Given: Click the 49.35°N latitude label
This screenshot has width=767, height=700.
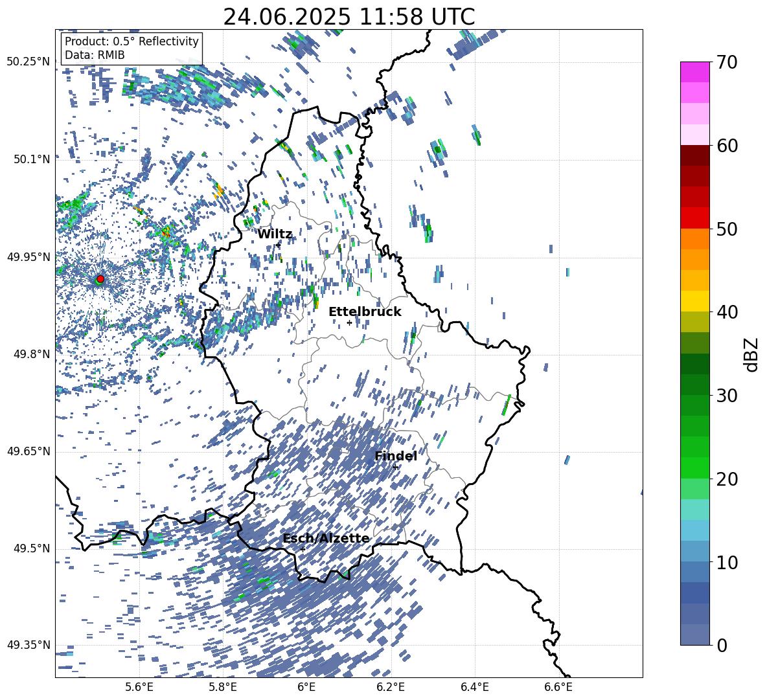Looking at the screenshot, I should 29,645.
